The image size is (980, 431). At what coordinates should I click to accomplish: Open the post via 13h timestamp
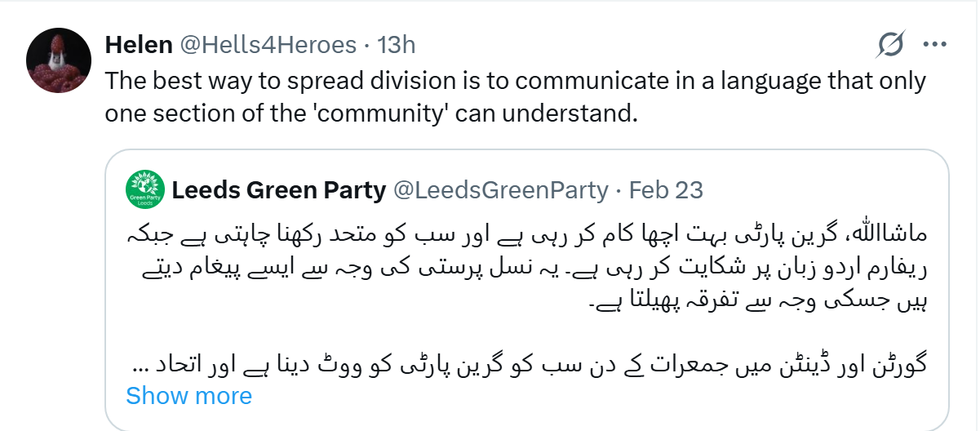[397, 45]
